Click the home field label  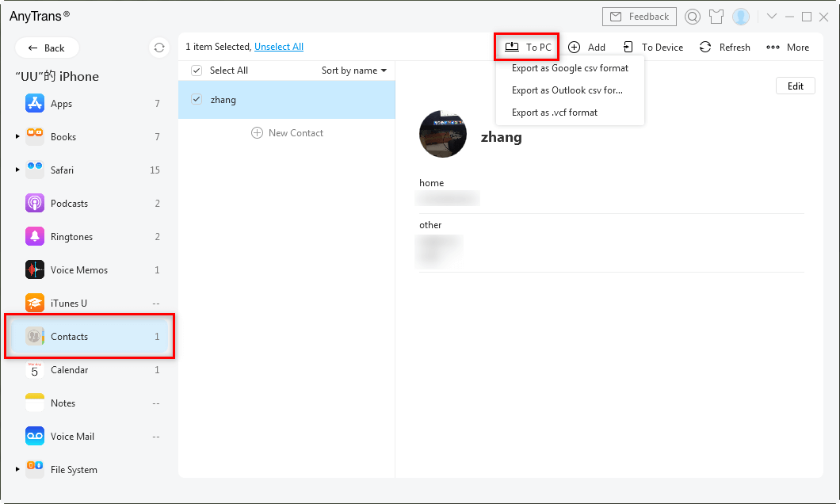click(431, 182)
